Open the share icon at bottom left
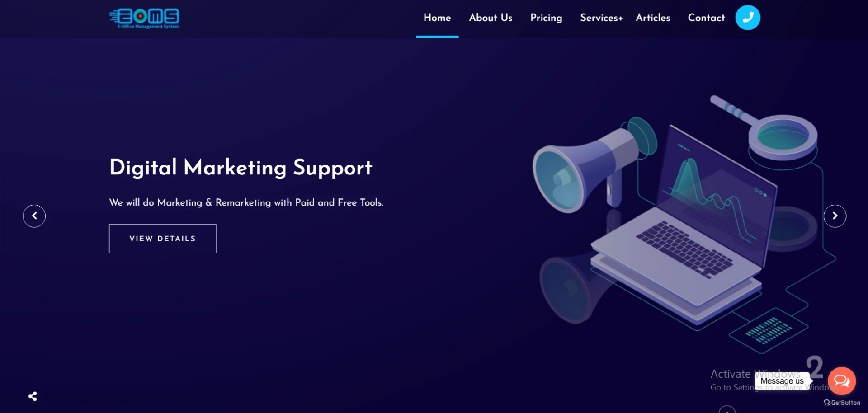The width and height of the screenshot is (868, 413). [33, 396]
